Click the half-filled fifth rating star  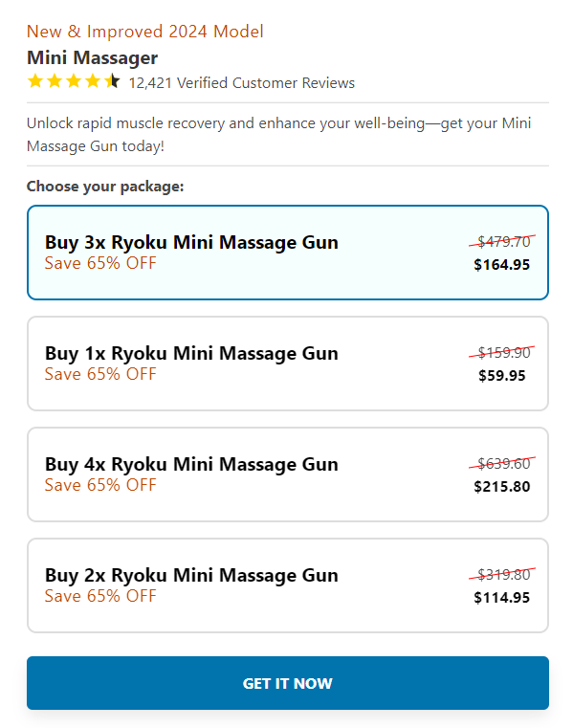pos(112,81)
